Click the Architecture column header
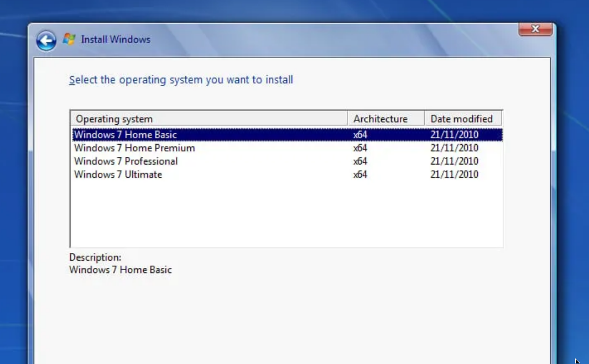 385,119
